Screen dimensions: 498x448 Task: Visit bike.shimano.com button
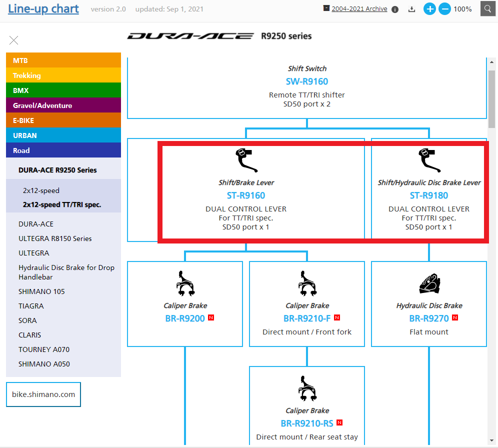click(43, 394)
